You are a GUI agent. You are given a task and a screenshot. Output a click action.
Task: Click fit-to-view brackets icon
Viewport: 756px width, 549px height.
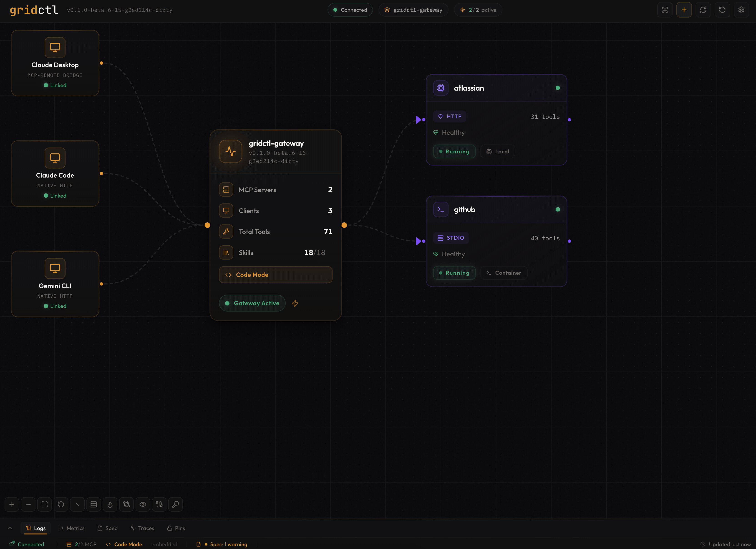click(45, 504)
